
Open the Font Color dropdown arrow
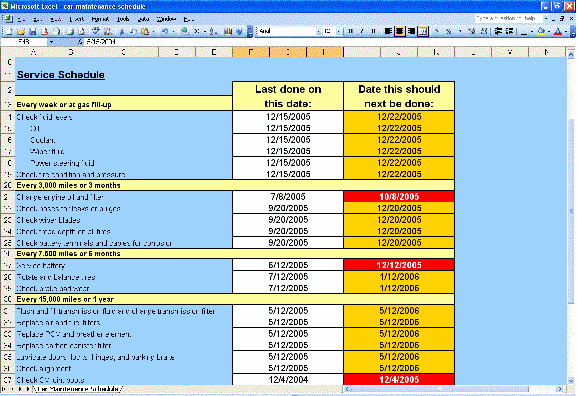566,31
